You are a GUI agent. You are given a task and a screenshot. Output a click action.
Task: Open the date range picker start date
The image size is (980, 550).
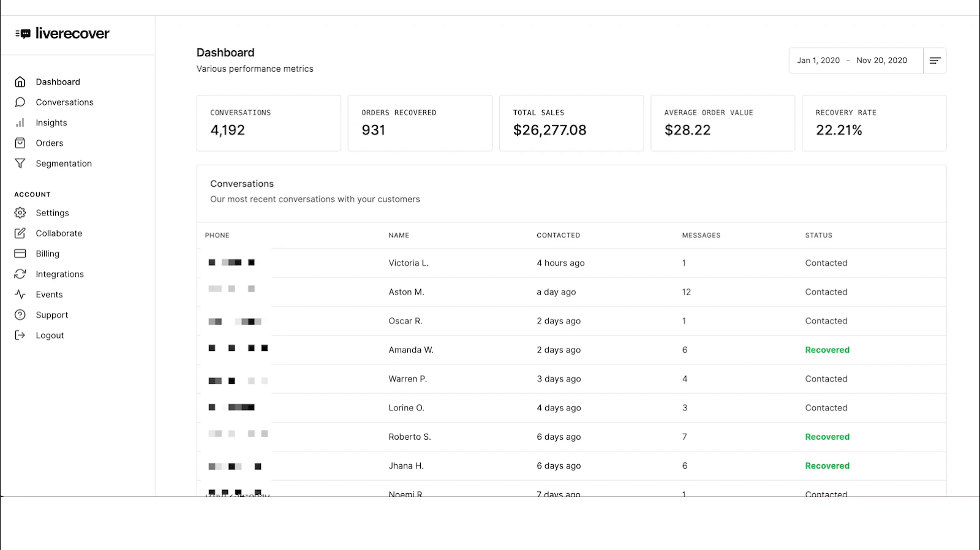coord(818,61)
